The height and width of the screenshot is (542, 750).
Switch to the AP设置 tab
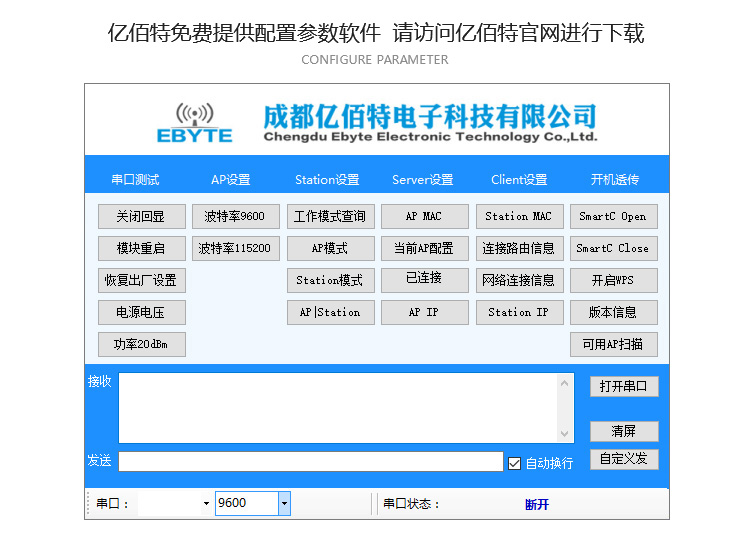point(231,180)
